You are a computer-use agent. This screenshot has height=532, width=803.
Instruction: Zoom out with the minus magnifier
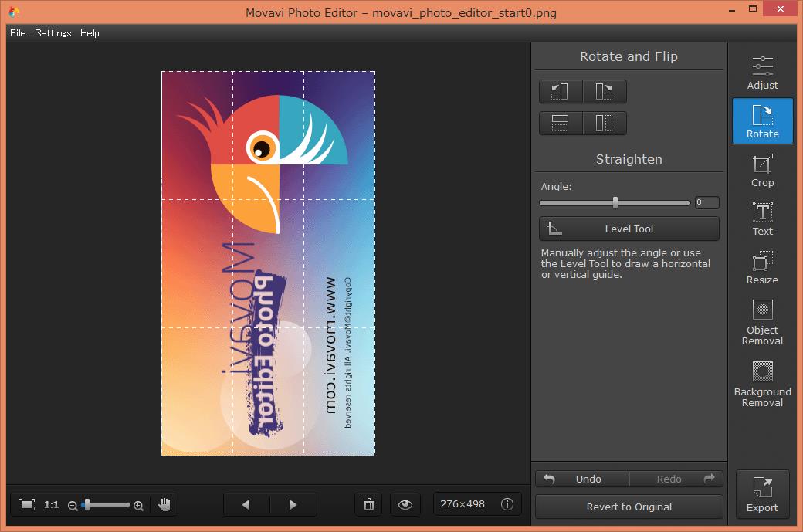pyautogui.click(x=73, y=506)
